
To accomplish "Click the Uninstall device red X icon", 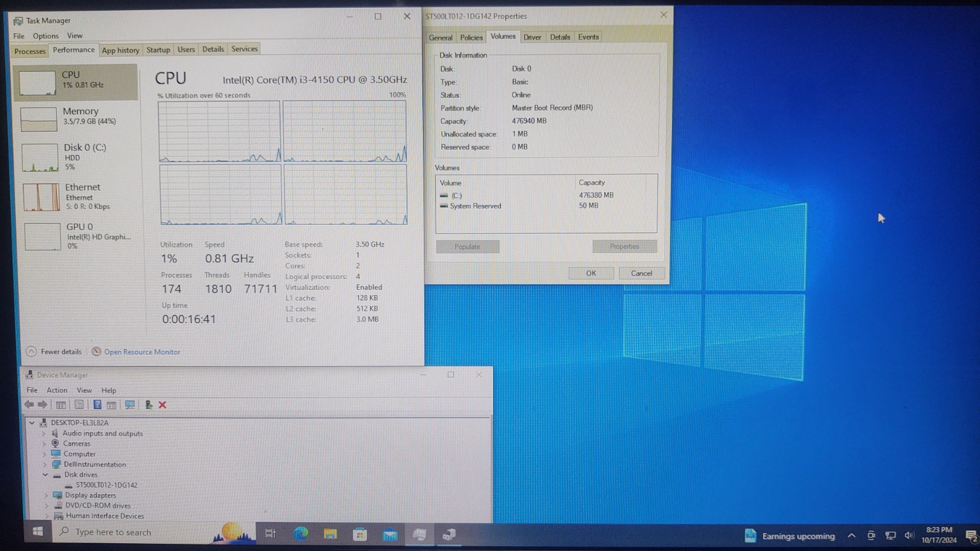I will tap(163, 405).
